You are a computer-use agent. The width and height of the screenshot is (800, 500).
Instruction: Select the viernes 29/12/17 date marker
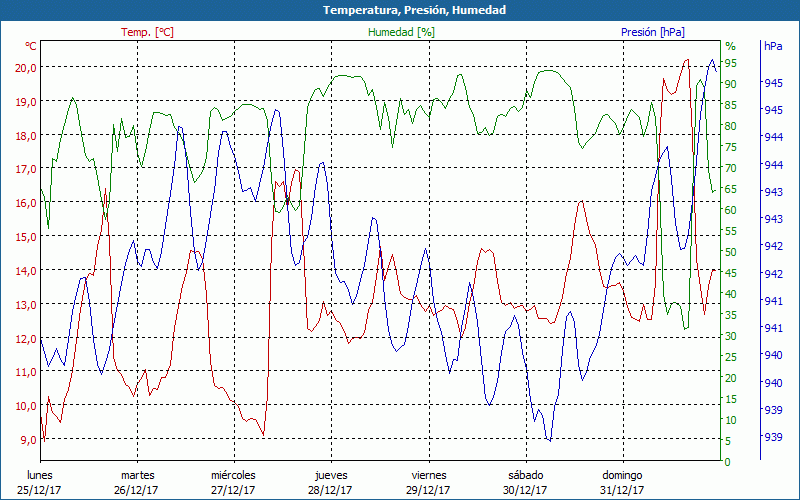[428, 482]
